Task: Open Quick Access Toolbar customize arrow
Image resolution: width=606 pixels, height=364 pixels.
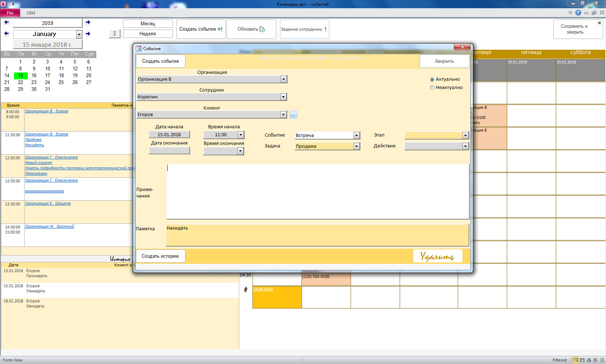Action: pos(13,4)
